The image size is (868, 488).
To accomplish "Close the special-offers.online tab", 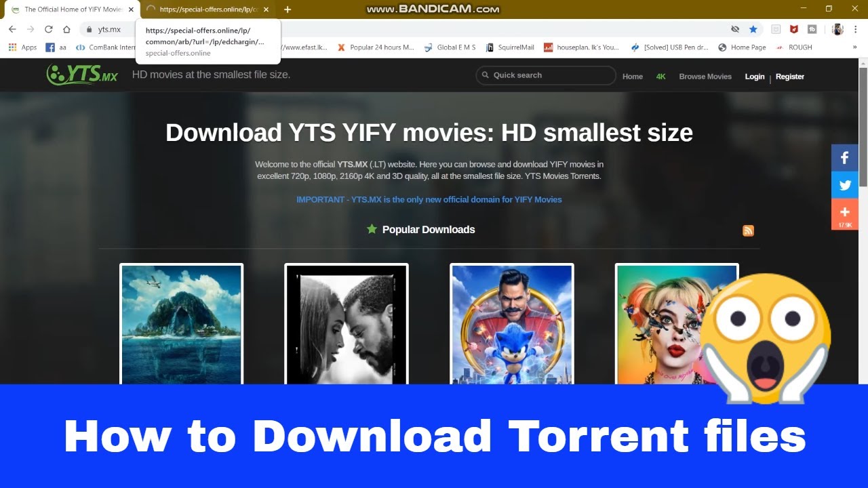I will coord(266,9).
